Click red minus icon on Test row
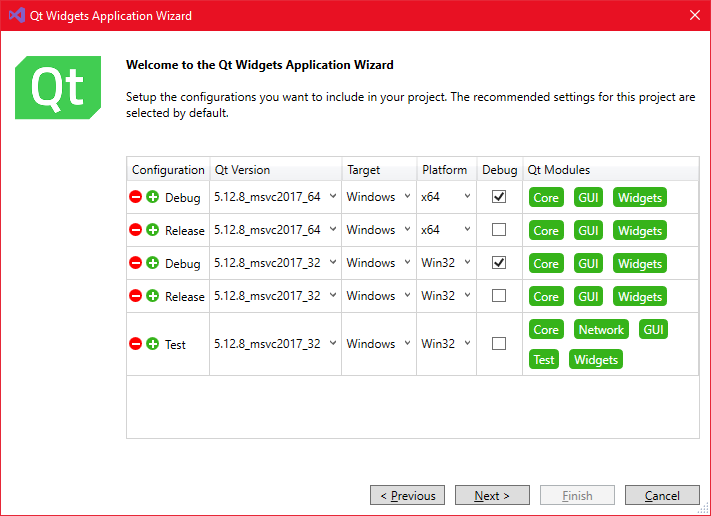 [x=136, y=344]
